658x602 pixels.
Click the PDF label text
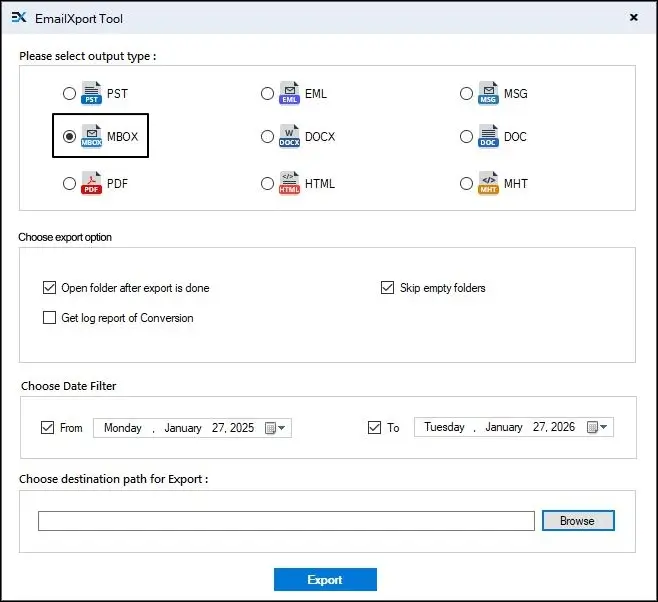[118, 183]
